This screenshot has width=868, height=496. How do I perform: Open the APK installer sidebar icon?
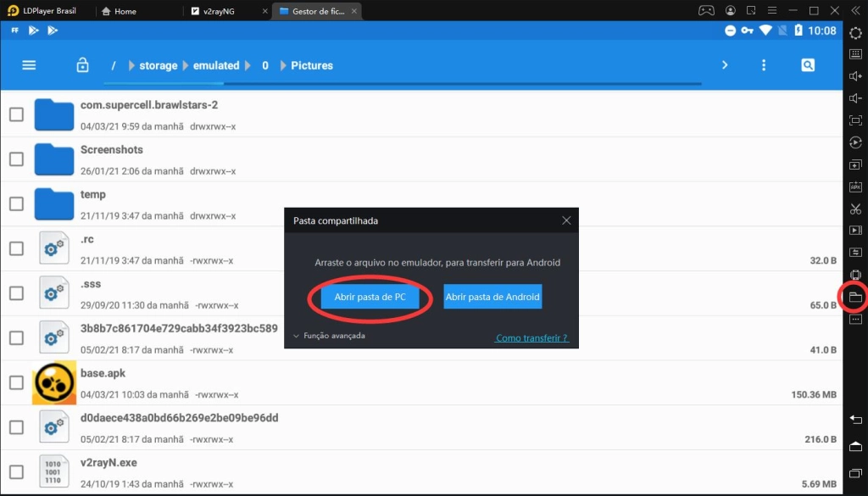854,187
